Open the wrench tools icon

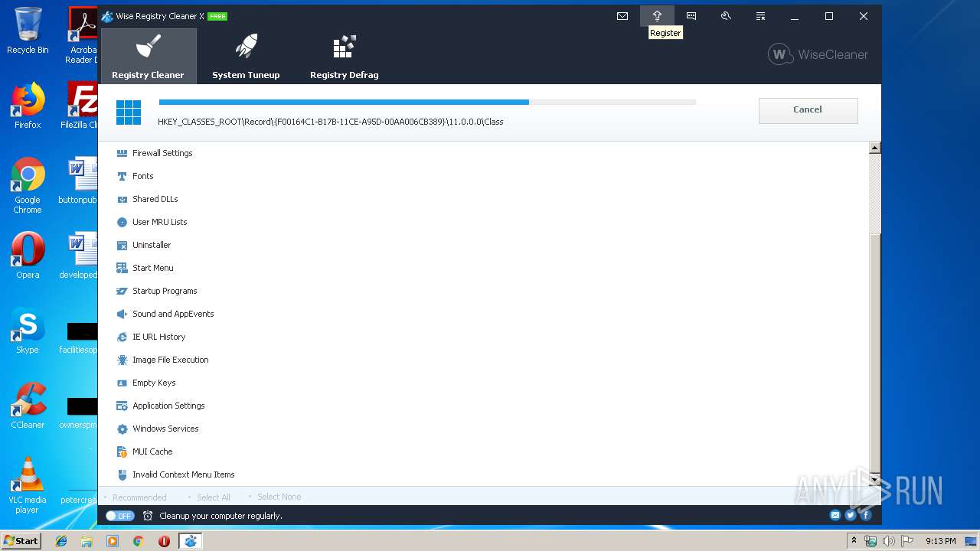(x=726, y=16)
